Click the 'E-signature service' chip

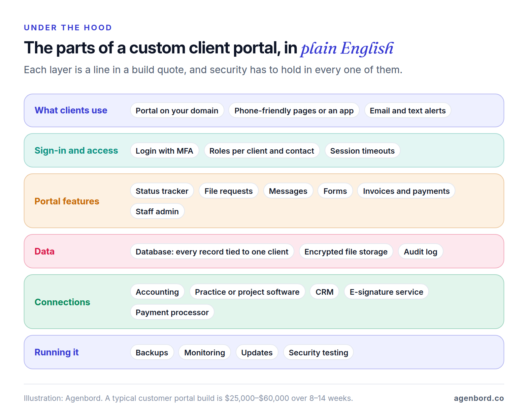(386, 292)
